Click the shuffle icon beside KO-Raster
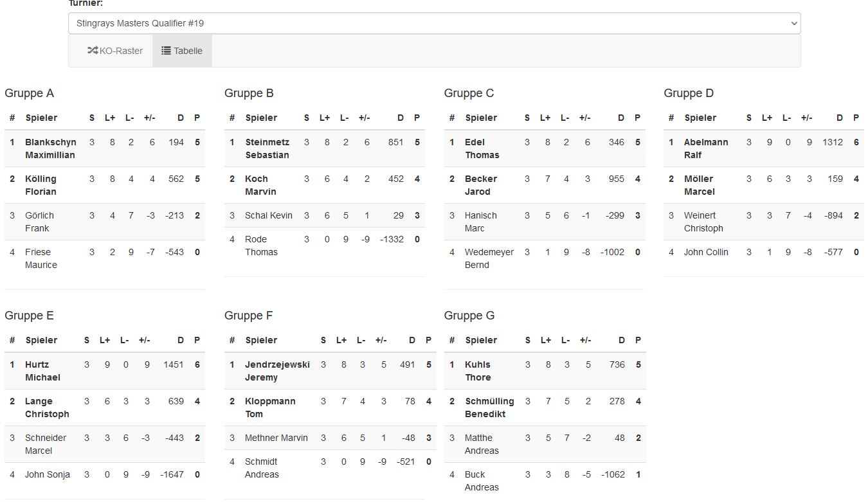 pos(93,51)
